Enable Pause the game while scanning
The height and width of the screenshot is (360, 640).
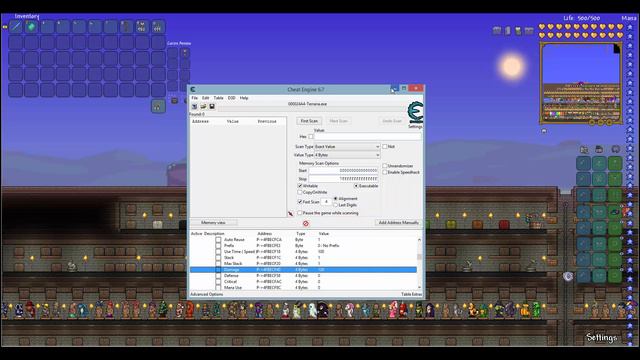point(300,213)
